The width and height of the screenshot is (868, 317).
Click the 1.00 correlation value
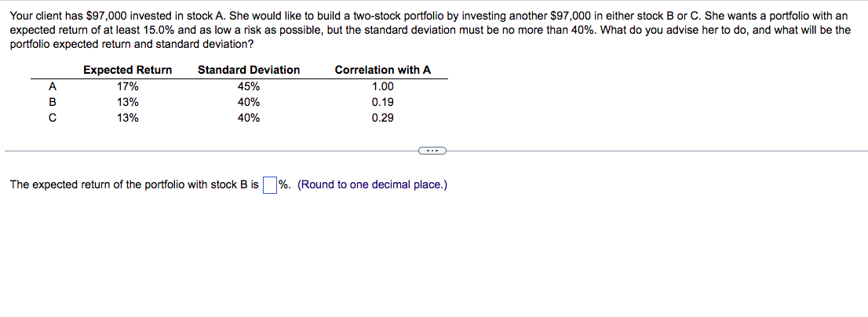click(383, 86)
